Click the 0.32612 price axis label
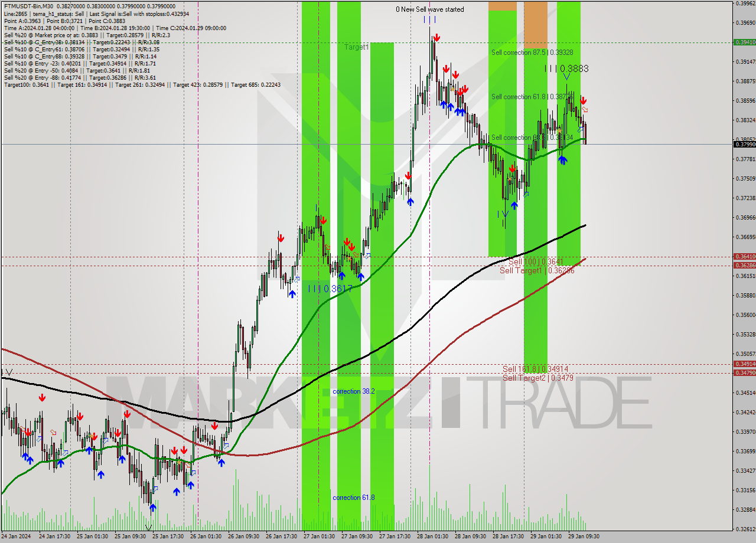Viewport: 756px width, 543px height. tap(745, 529)
